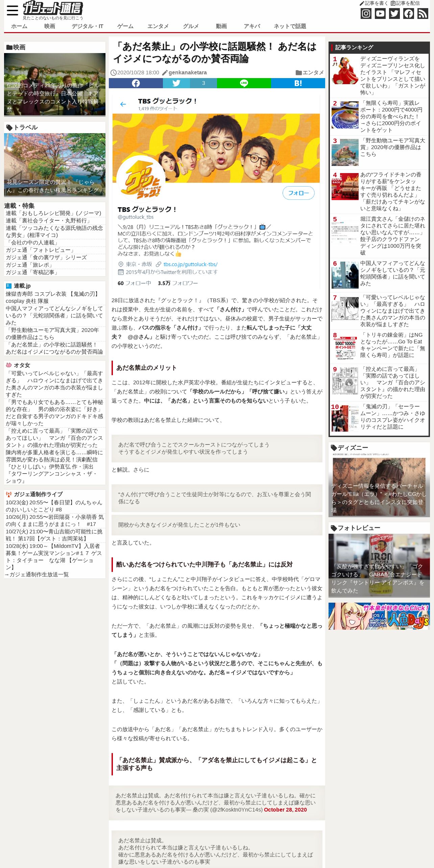Screen dimensions: 434x868
Task: Open ガジェ通「旅レポ」 link
Action: click(x=29, y=265)
